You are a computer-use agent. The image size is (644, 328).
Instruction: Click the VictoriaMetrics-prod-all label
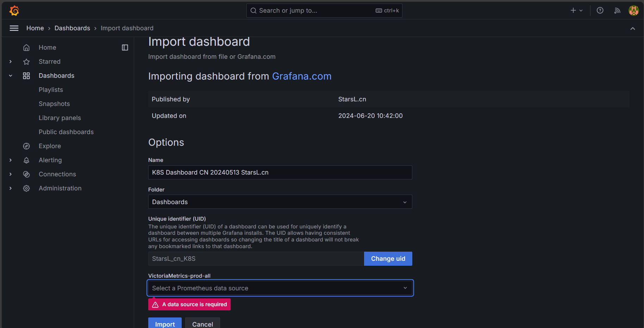(x=179, y=276)
